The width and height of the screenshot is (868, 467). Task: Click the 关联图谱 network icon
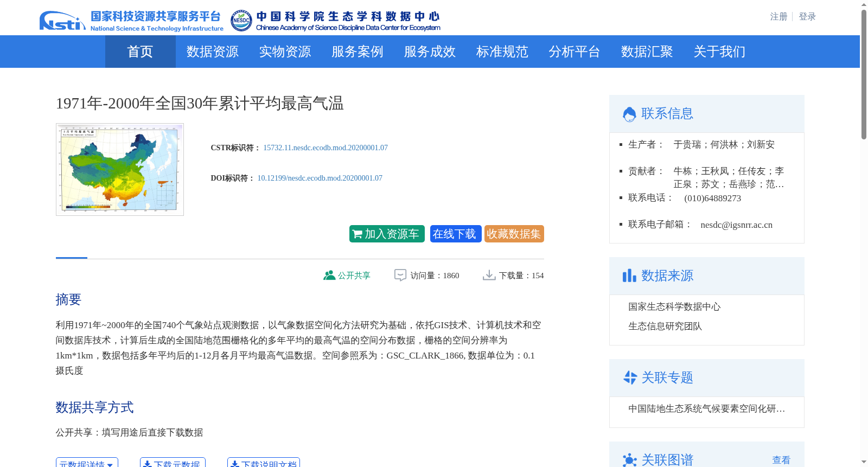(629, 460)
